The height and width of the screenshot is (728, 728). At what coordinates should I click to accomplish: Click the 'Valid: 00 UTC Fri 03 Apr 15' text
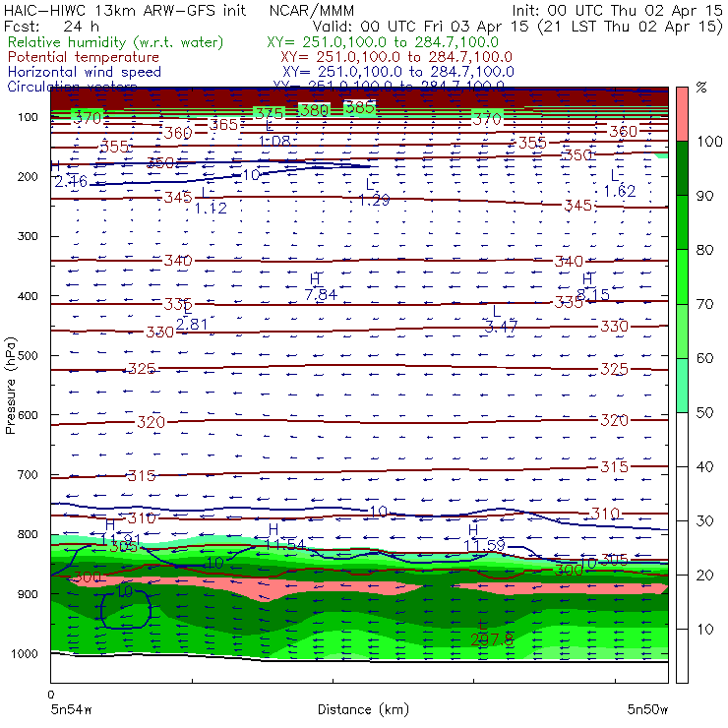point(420,26)
